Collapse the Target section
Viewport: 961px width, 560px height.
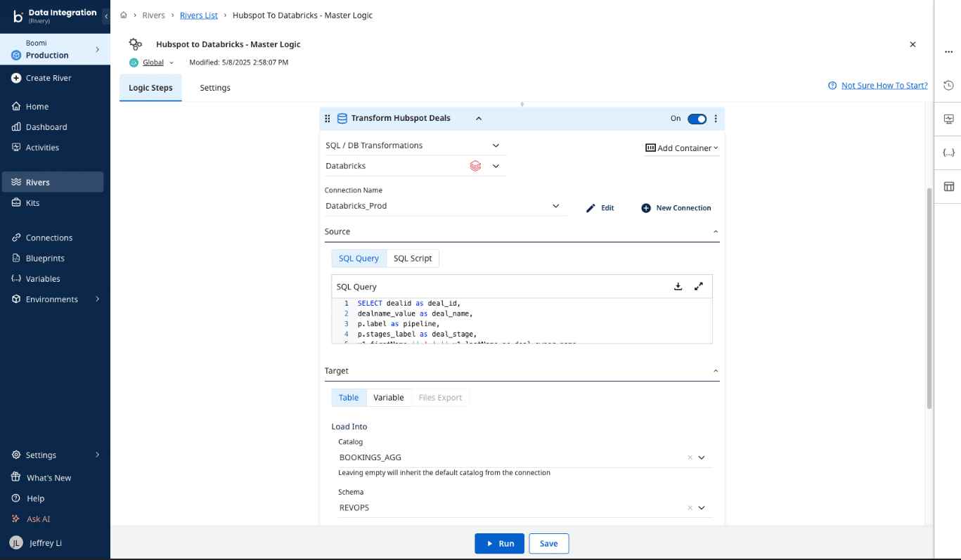click(x=716, y=370)
